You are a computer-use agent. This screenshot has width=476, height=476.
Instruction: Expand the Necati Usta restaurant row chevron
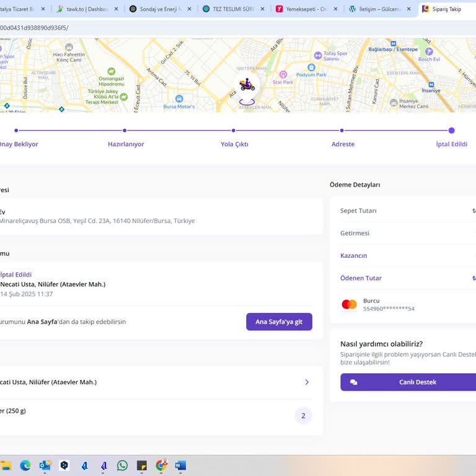tap(307, 382)
